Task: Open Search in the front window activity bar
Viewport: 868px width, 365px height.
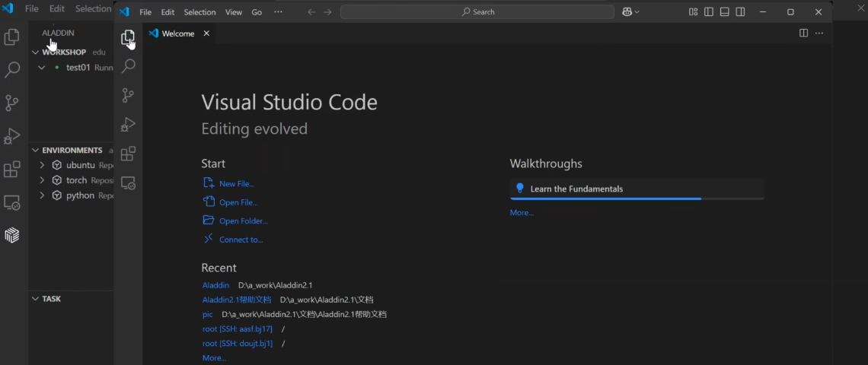Action: point(128,66)
